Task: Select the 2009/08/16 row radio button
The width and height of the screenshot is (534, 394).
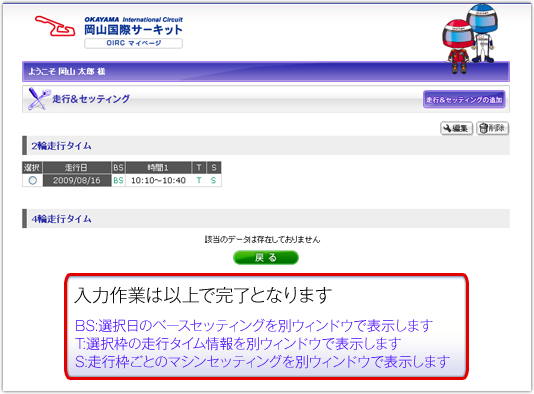Action: coord(33,180)
